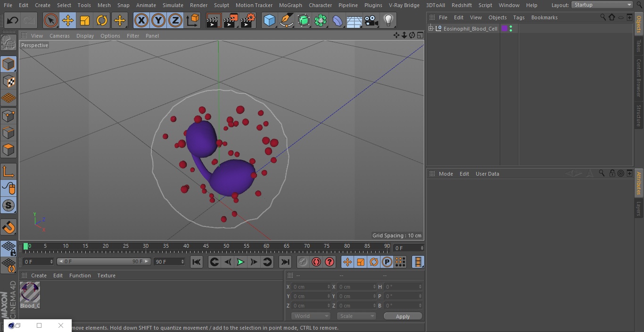Toggle Z axis lock

pos(175,20)
